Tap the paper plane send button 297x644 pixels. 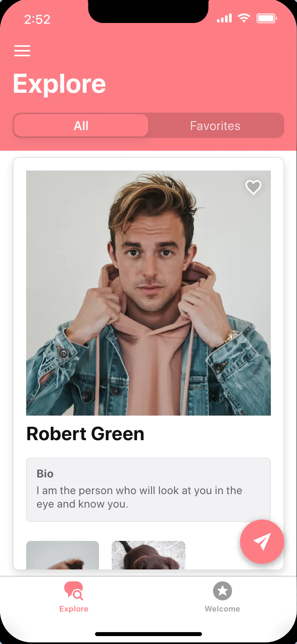point(262,541)
